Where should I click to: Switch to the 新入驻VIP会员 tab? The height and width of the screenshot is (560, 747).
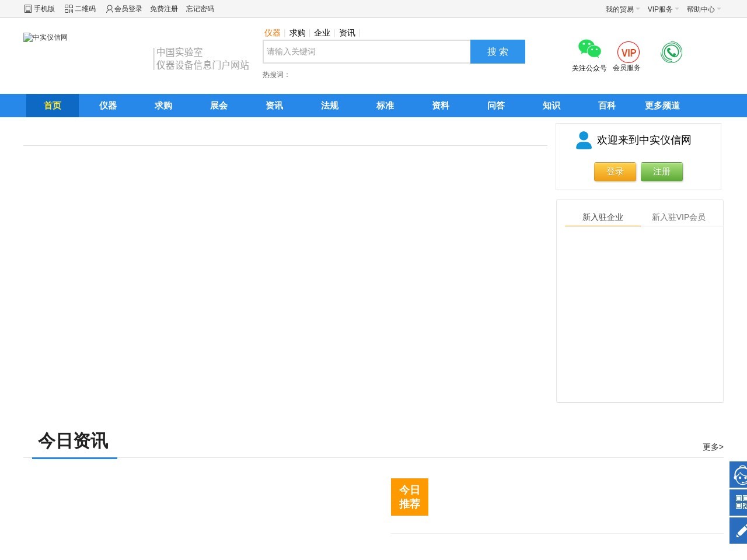[679, 216]
